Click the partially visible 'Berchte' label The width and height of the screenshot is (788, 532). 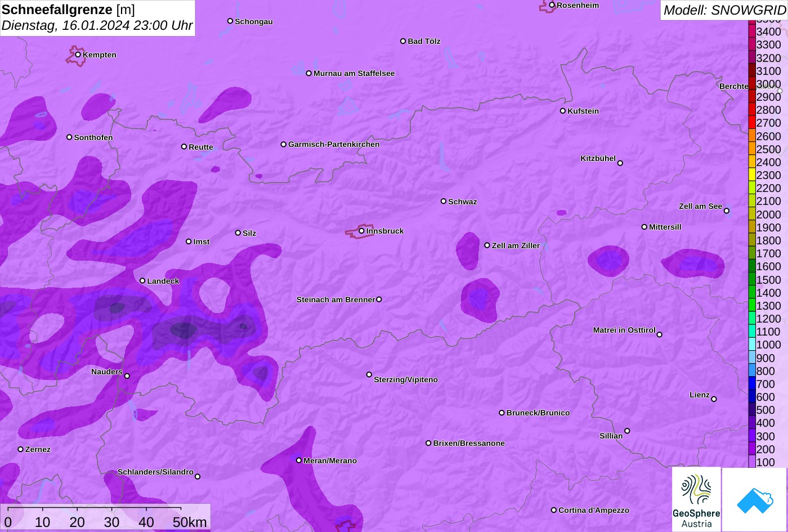(733, 86)
